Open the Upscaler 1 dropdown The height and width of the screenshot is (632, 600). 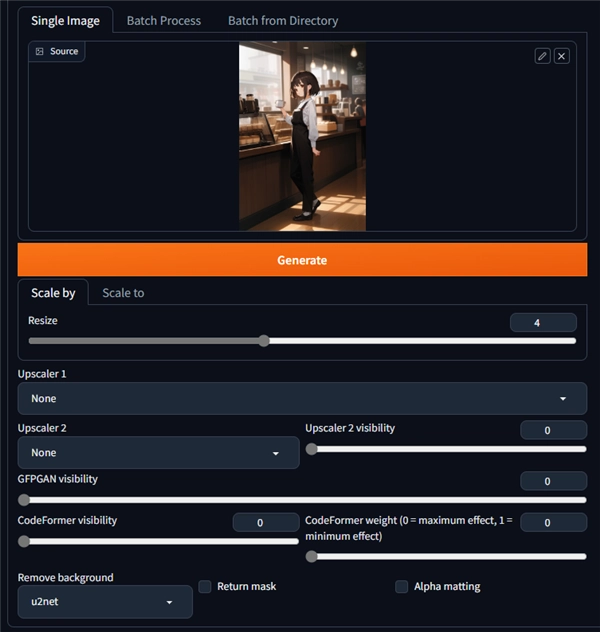click(x=302, y=398)
